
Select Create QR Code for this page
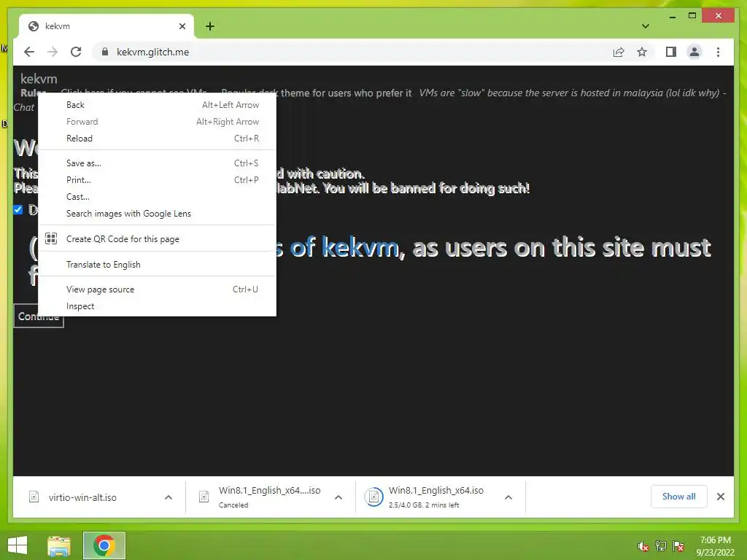(158, 239)
